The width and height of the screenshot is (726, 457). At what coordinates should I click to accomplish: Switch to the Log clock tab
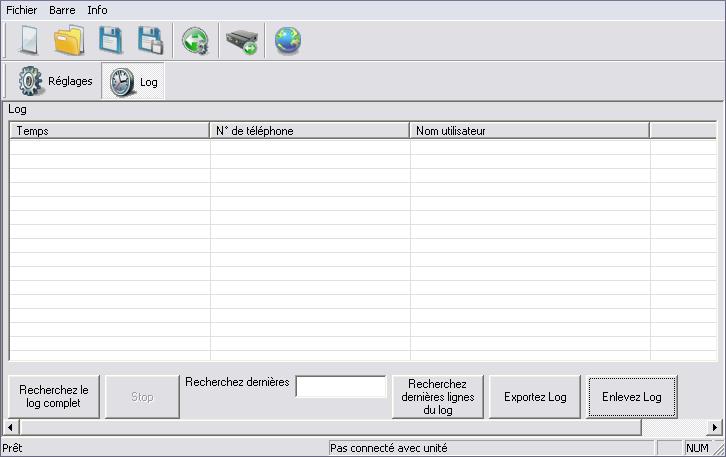(x=134, y=82)
